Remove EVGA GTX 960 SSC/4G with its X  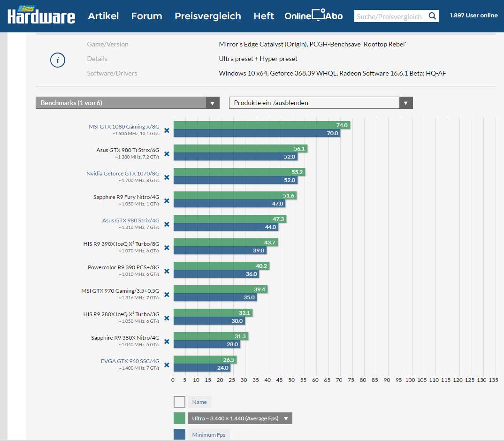click(x=167, y=365)
